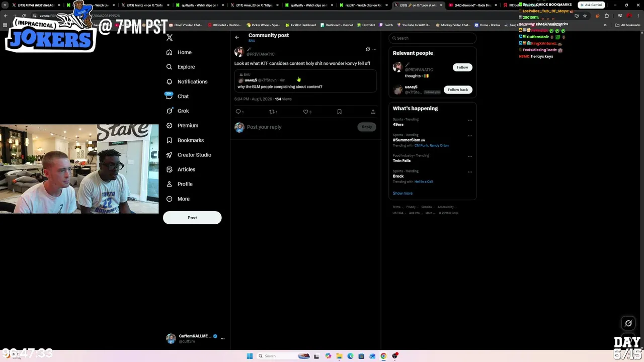Screen dimensions: 644x362
Task: Open Microsoft Store from the taskbar
Action: pos(361,356)
